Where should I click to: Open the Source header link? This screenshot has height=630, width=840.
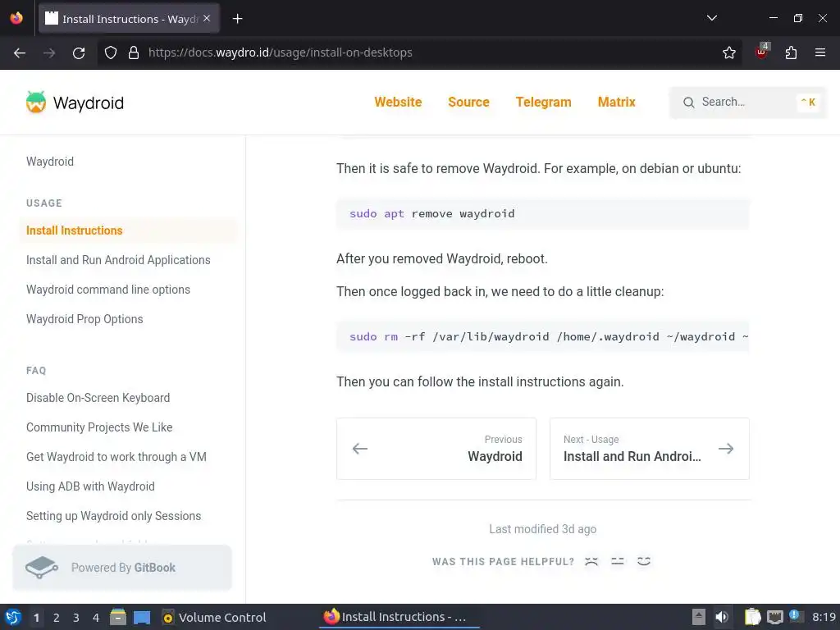point(468,102)
